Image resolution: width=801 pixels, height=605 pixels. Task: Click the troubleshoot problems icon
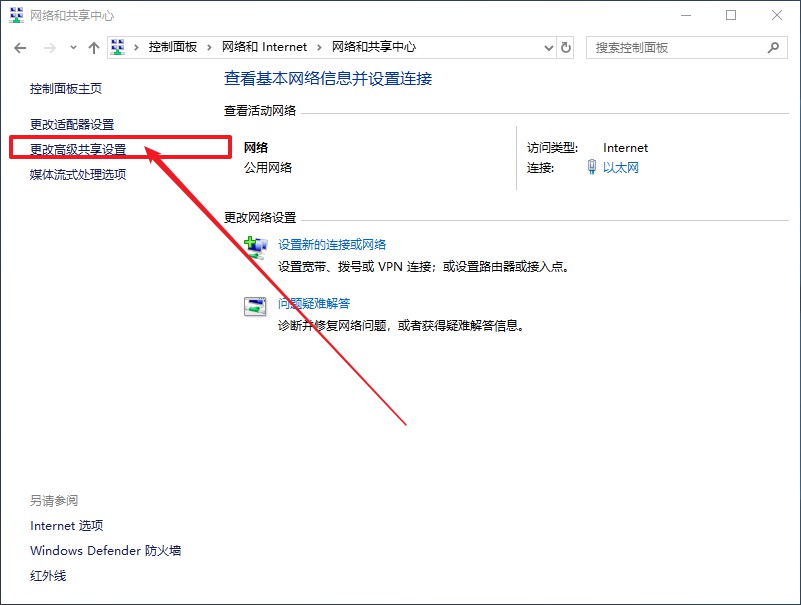(254, 305)
